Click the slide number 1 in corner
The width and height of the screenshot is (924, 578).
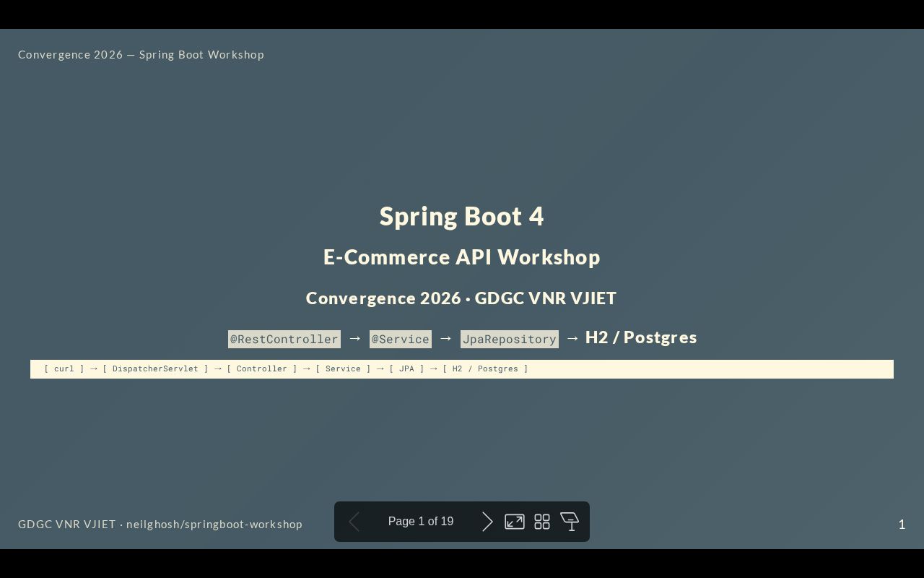pyautogui.click(x=902, y=525)
